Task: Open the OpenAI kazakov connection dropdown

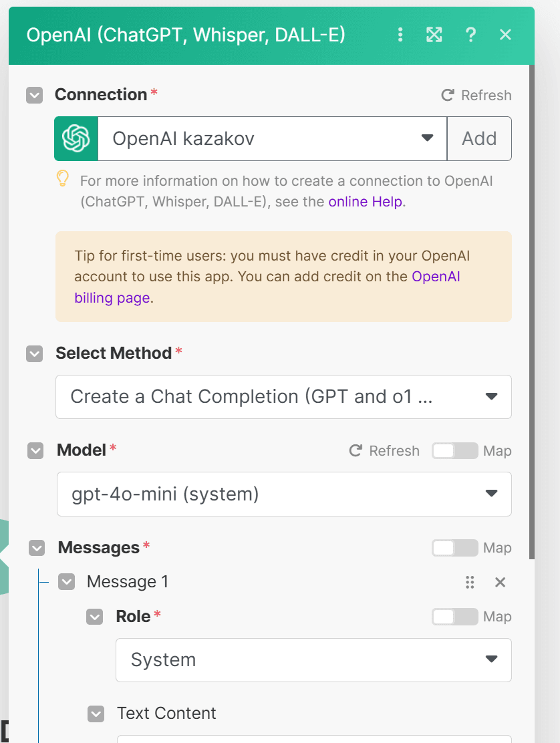Action: (x=273, y=138)
